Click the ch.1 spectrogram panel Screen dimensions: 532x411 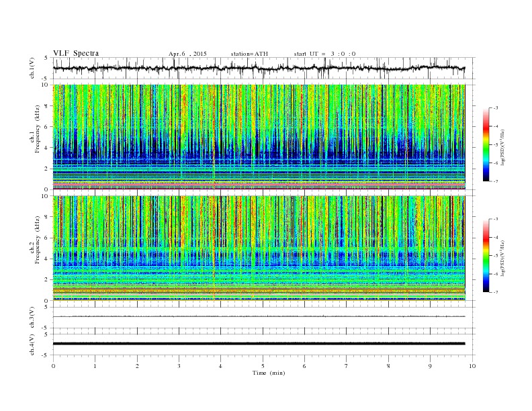point(259,137)
